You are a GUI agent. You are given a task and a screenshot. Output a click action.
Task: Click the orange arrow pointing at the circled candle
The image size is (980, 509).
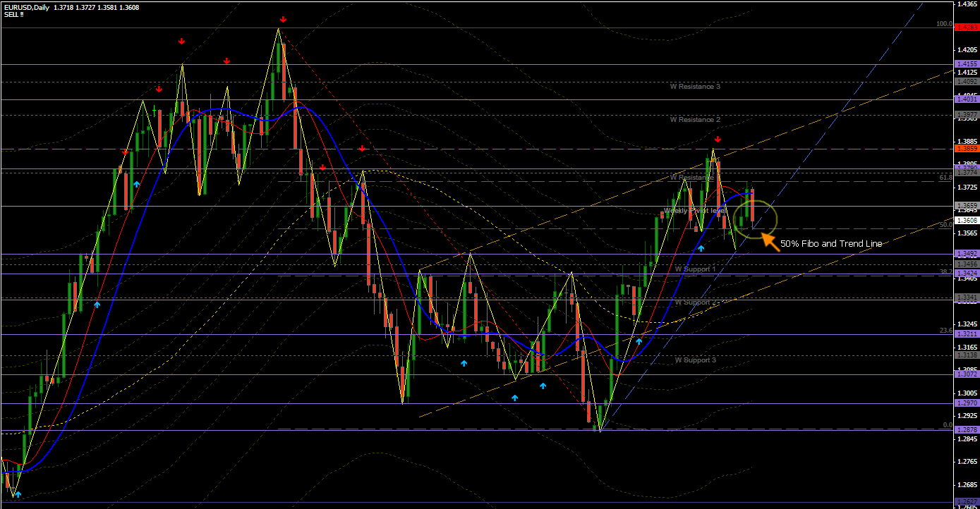tap(769, 241)
